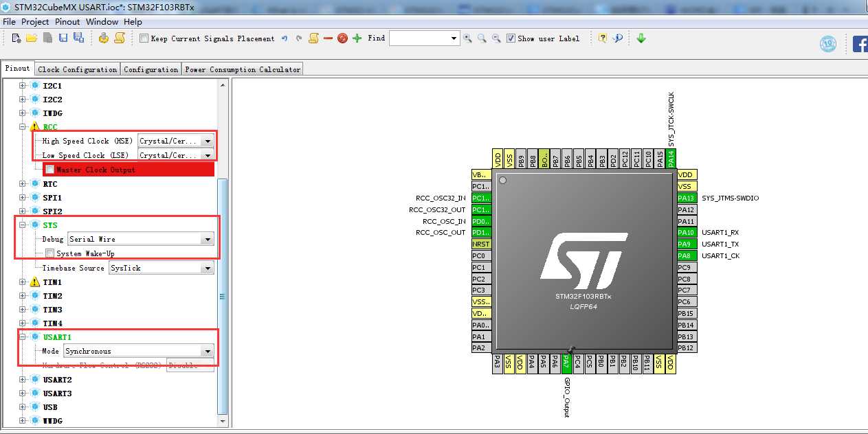Click the PA8 pin for USART1_CK
This screenshot has width=868, height=434.
687,255
